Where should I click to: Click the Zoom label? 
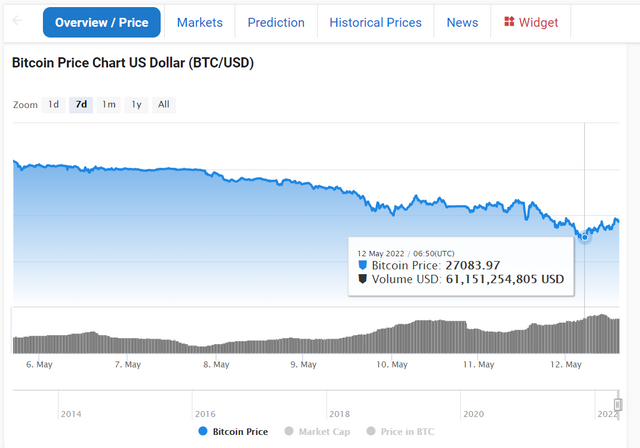tap(25, 105)
